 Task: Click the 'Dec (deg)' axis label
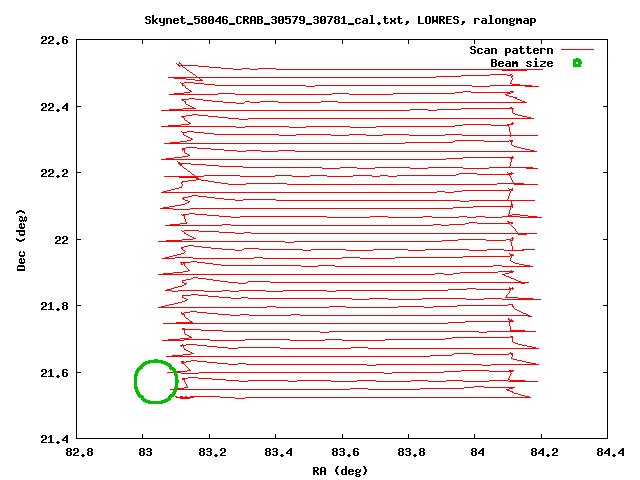coord(21,240)
